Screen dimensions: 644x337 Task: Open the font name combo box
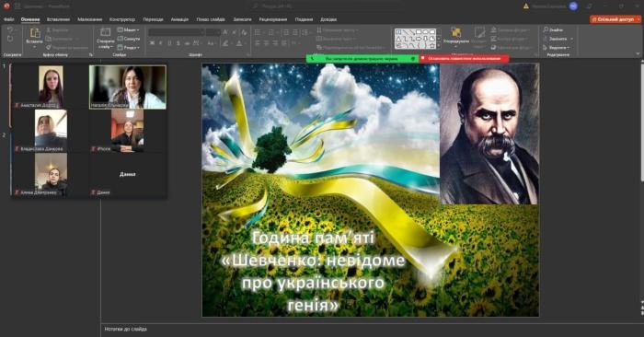[177, 32]
